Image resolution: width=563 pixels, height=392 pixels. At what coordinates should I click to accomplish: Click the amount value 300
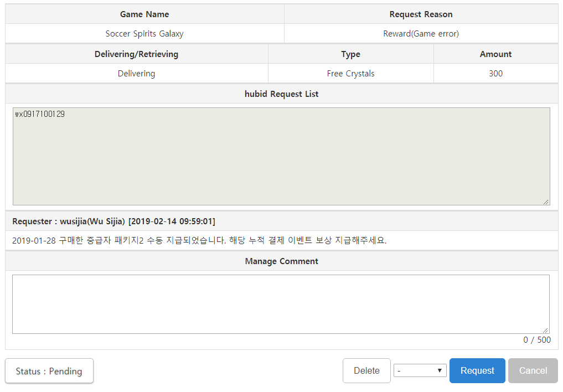point(495,73)
